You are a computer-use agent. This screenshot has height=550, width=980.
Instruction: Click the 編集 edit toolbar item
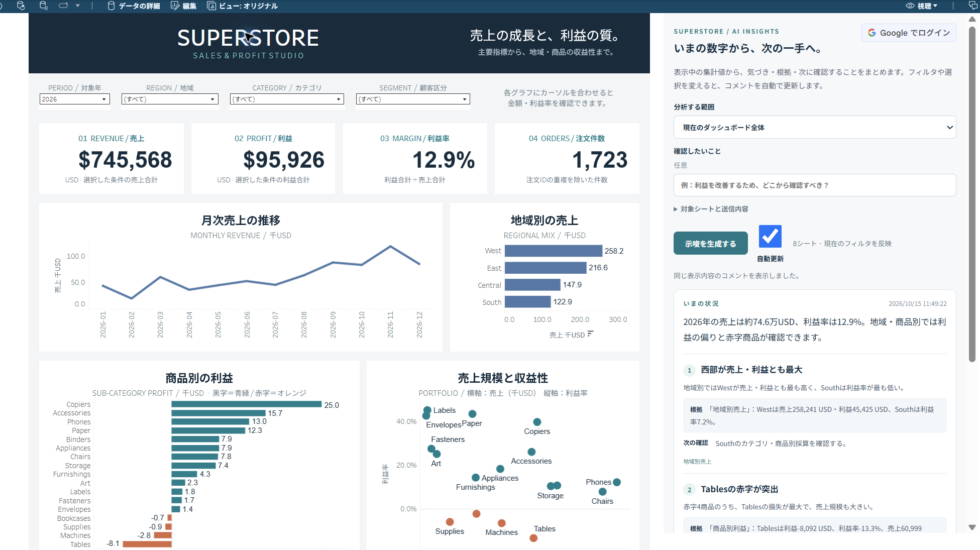[183, 6]
